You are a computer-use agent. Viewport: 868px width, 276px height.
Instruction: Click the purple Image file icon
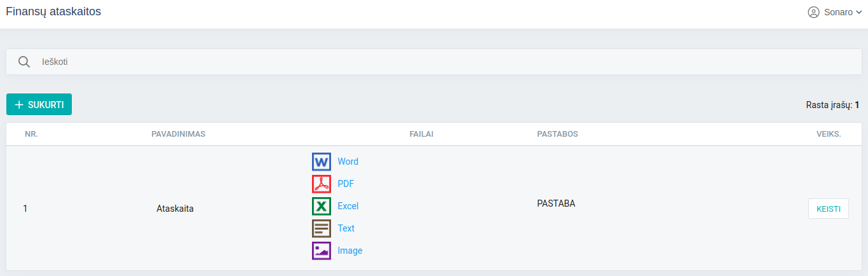tap(322, 251)
